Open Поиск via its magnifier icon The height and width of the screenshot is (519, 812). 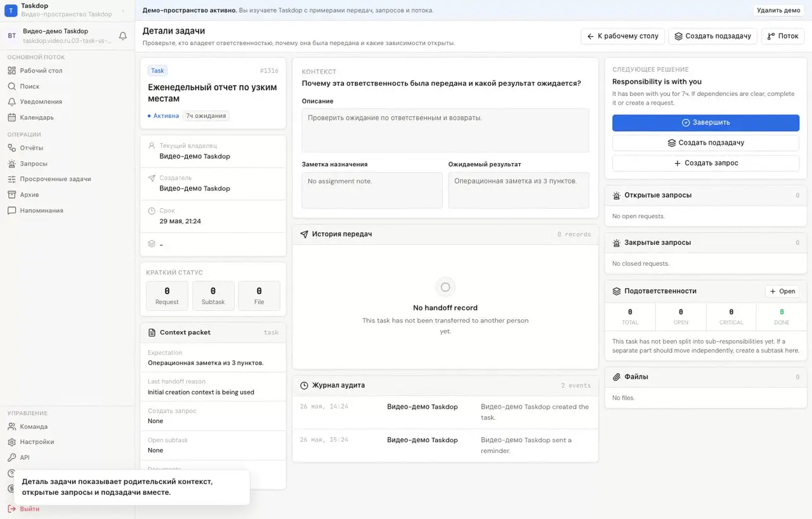pyautogui.click(x=11, y=86)
